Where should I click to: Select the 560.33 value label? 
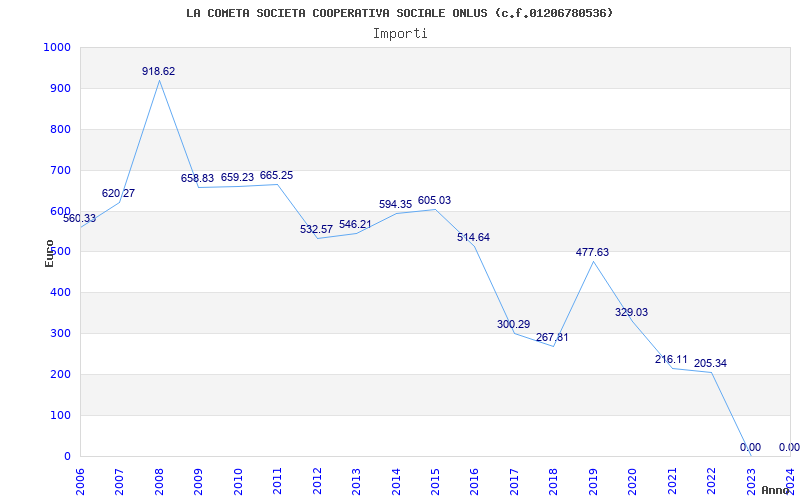[79, 218]
